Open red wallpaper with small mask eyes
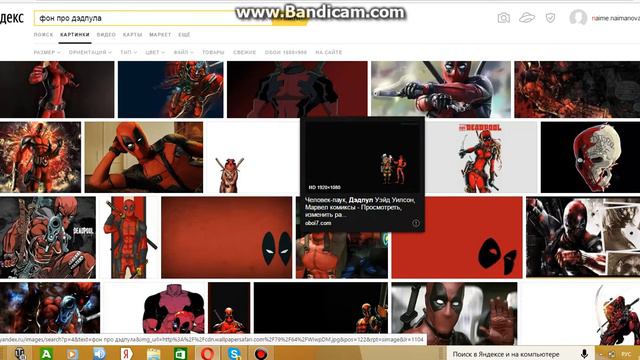The image size is (640, 360). pos(227,238)
